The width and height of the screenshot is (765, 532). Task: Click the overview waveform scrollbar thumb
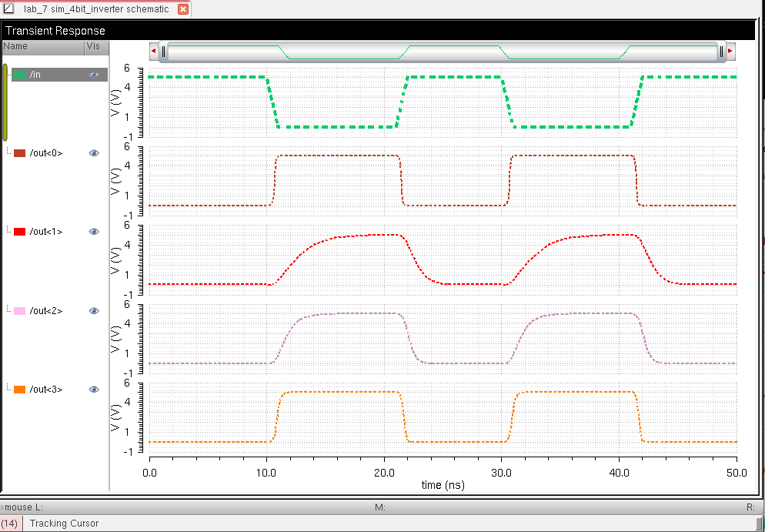pos(443,52)
